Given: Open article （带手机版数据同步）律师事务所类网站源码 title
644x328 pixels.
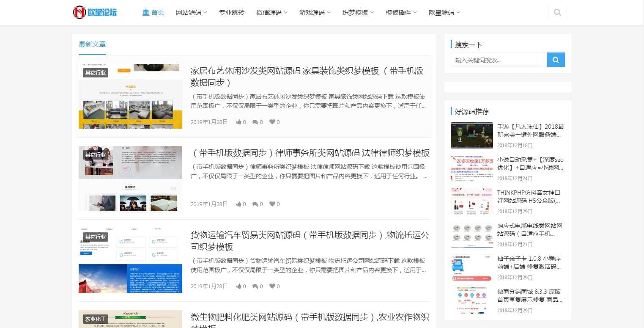Looking at the screenshot, I should (x=310, y=153).
